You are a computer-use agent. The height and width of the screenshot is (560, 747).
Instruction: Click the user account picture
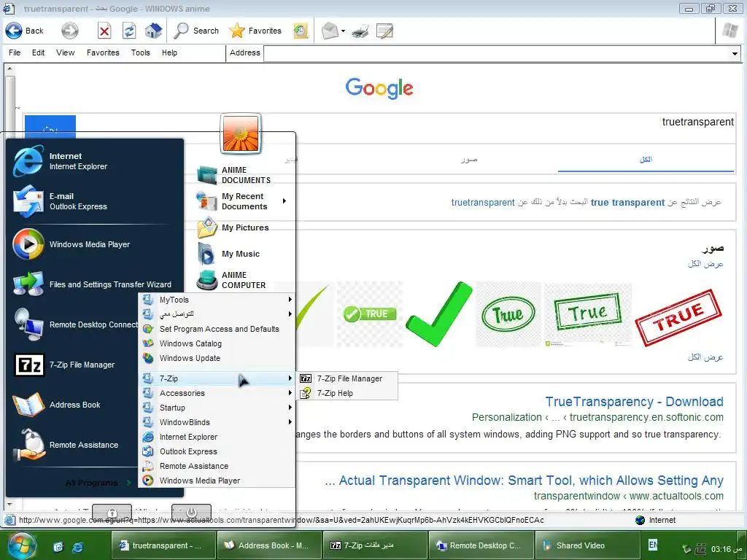click(x=241, y=133)
